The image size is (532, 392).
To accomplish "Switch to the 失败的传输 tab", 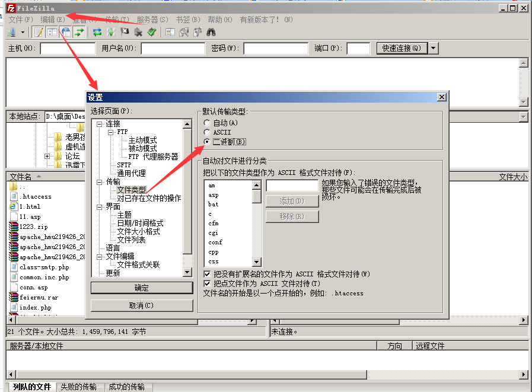I will coord(78,387).
